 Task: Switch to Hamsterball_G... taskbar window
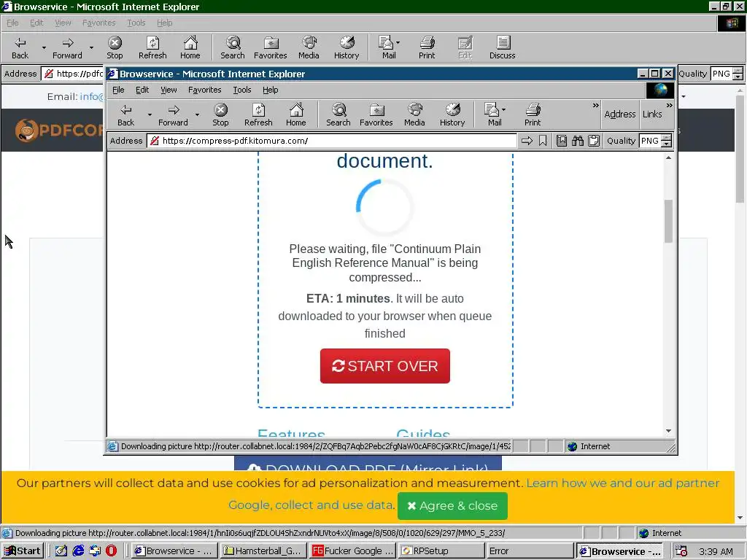point(263,551)
